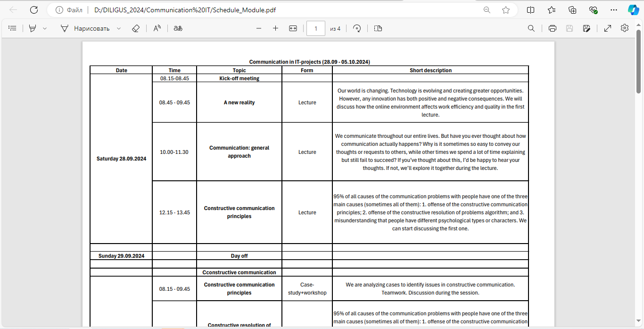The width and height of the screenshot is (644, 329).
Task: Search within the PDF document
Action: (x=531, y=28)
